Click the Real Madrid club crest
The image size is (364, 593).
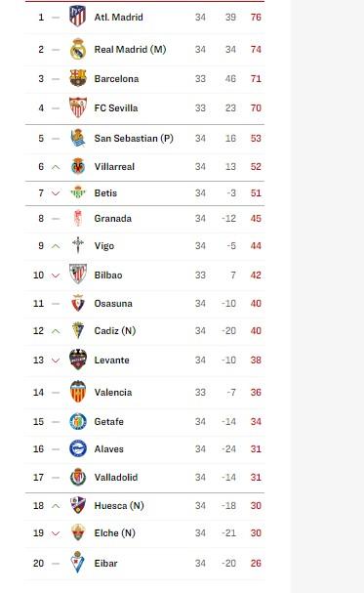[78, 49]
